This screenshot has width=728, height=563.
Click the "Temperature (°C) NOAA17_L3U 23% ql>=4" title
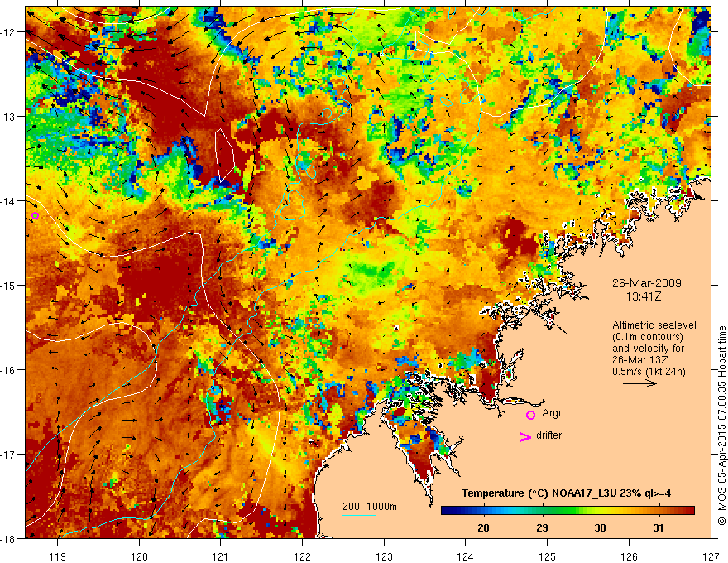tap(566, 493)
